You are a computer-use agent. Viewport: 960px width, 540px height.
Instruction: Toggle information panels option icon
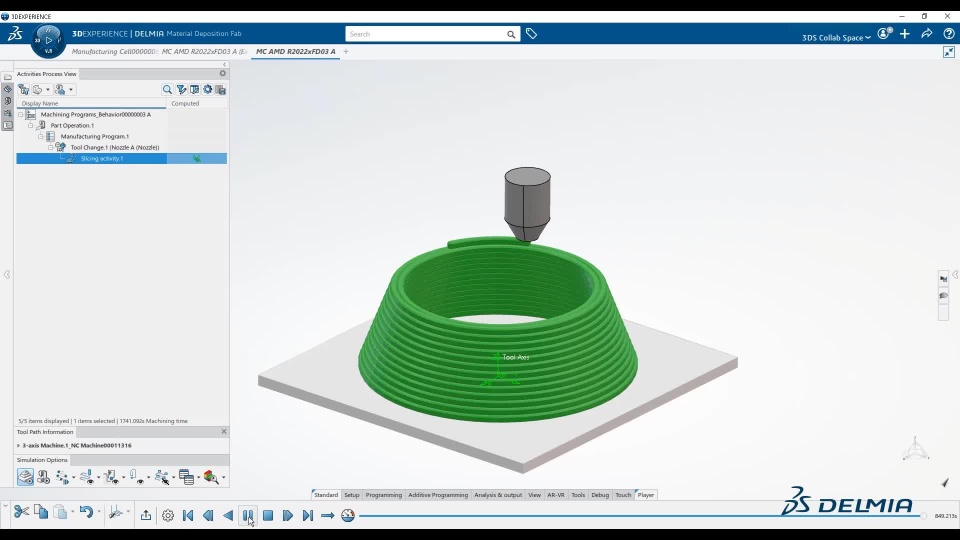(x=187, y=477)
